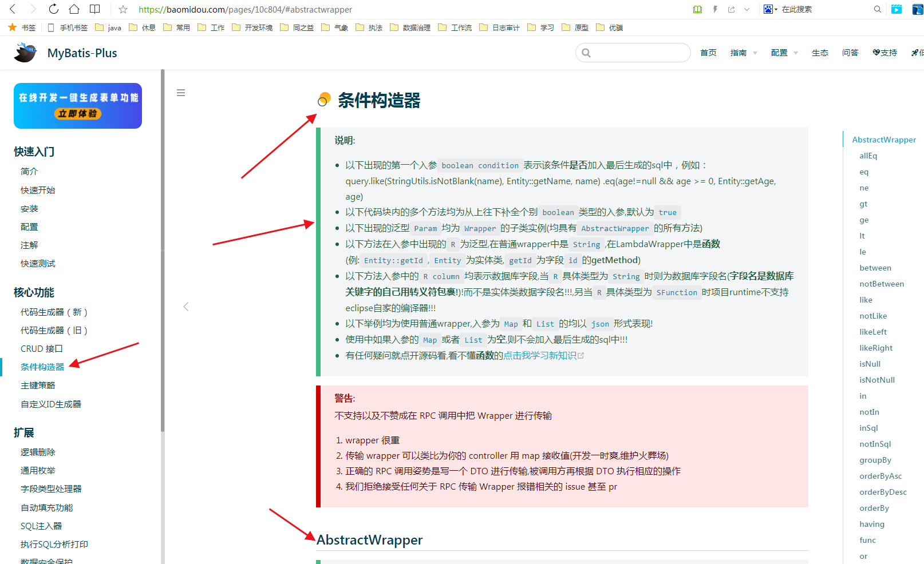
Task: Open 逻辑删除 in the sidebar
Action: 38,452
